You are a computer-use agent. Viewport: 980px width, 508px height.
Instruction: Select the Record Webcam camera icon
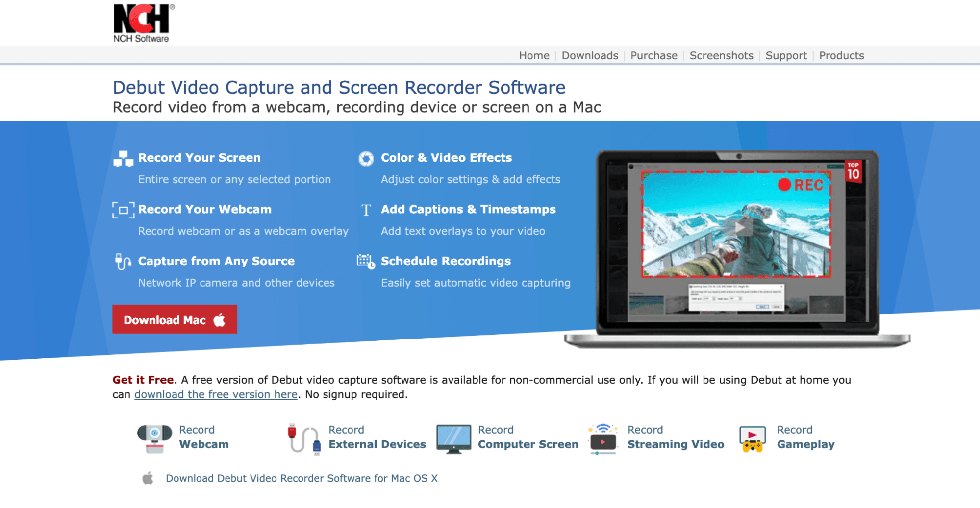153,437
